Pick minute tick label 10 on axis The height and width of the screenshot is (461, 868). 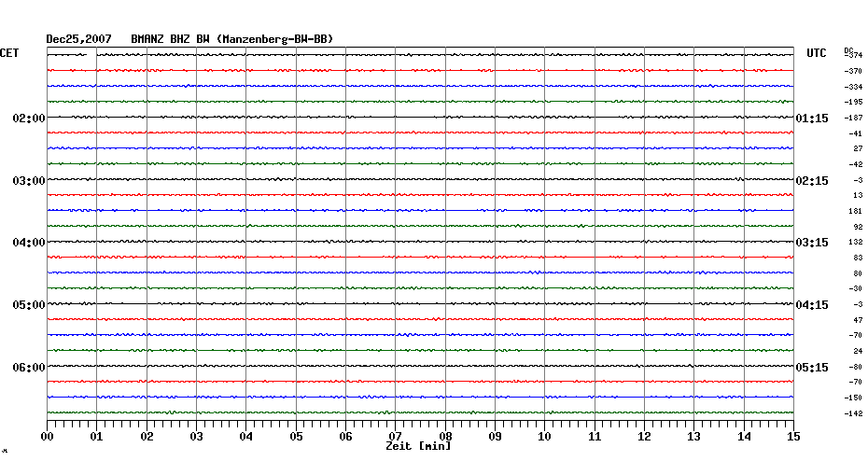[x=545, y=437]
